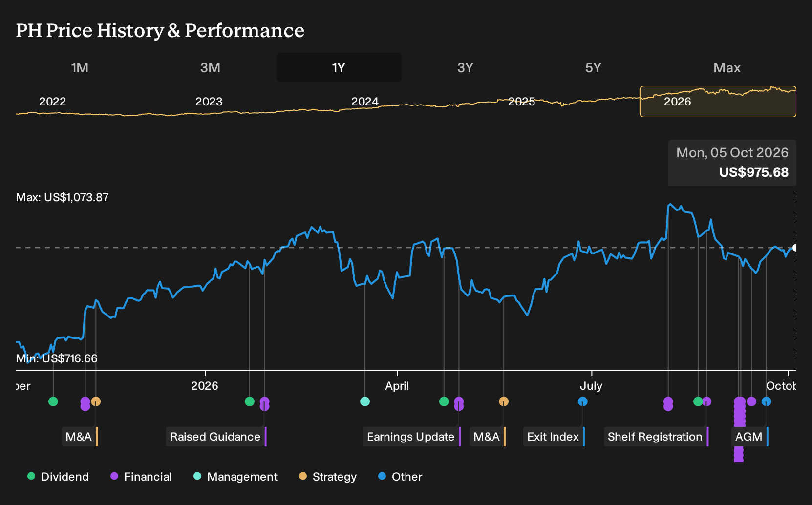Click the US$975.68 price tooltip
This screenshot has width=812, height=505.
point(732,163)
